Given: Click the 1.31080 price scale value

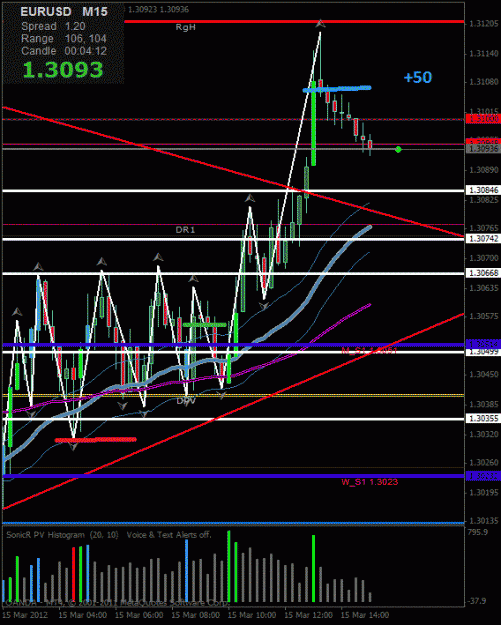Looking at the screenshot, I should click(x=483, y=82).
